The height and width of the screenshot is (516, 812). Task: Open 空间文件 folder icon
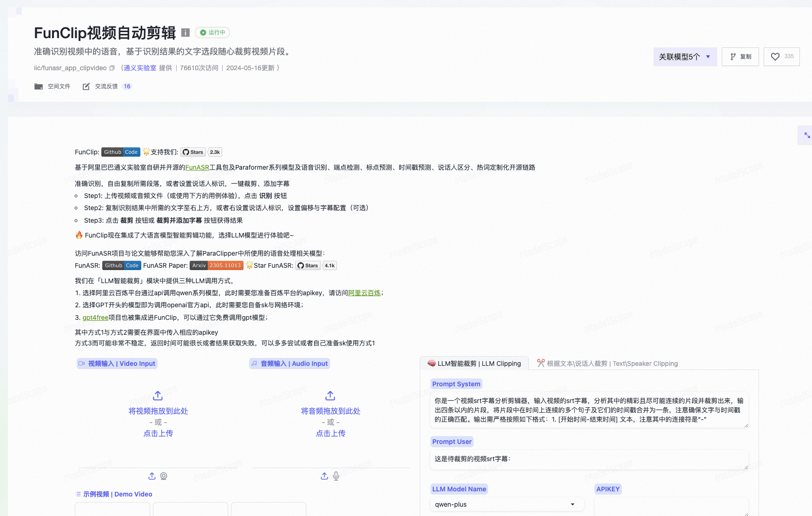39,86
